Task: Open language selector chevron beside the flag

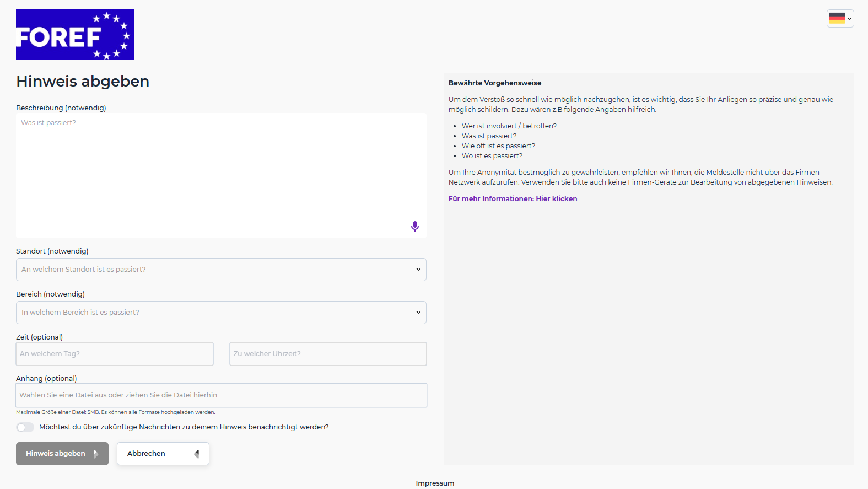Action: tap(849, 18)
